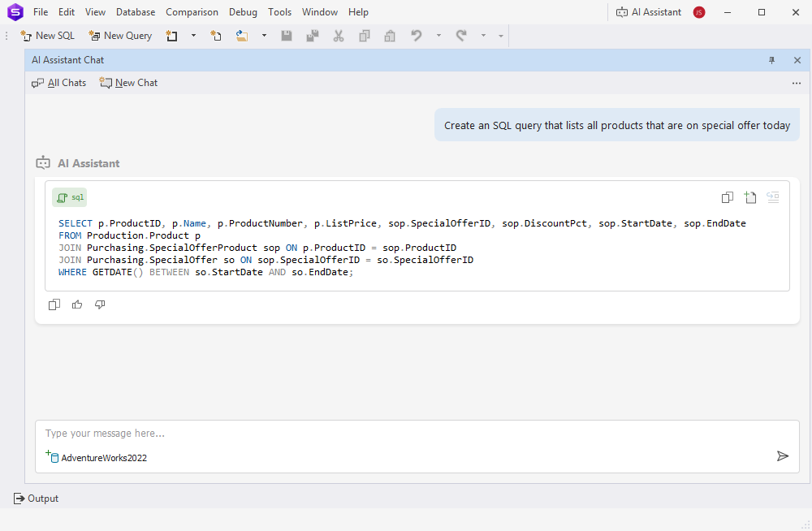Open the Window menu
Image resolution: width=812 pixels, height=531 pixels.
coord(319,12)
